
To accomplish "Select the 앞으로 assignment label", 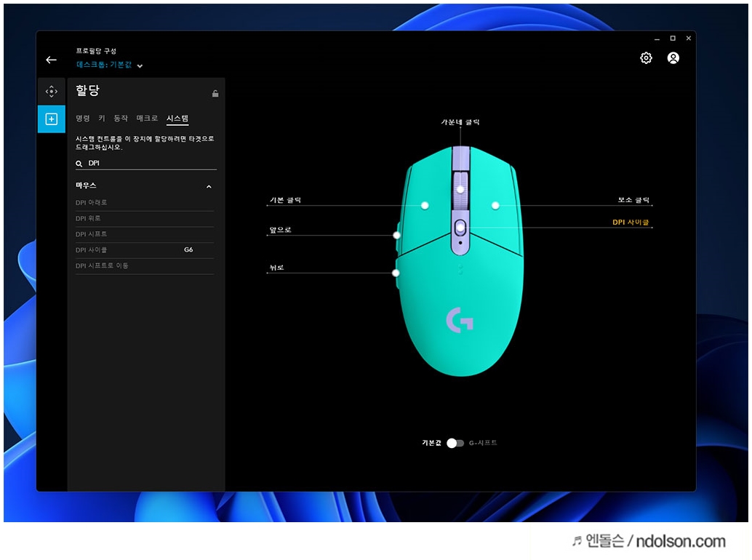I will coord(281,230).
